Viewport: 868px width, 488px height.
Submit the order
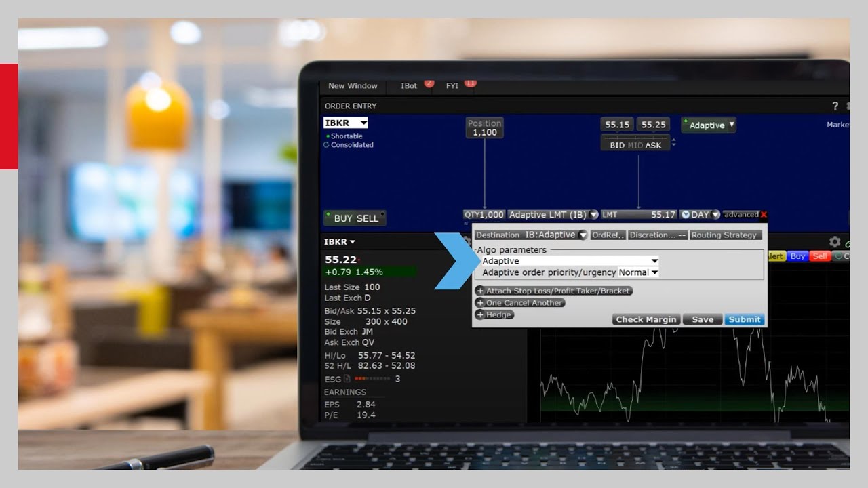(745, 319)
